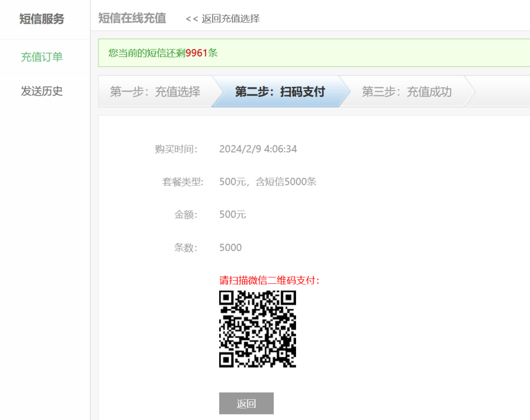The image size is (530, 420).
Task: Click the red 请扫描微信二维码支付 prompt
Action: (x=270, y=280)
